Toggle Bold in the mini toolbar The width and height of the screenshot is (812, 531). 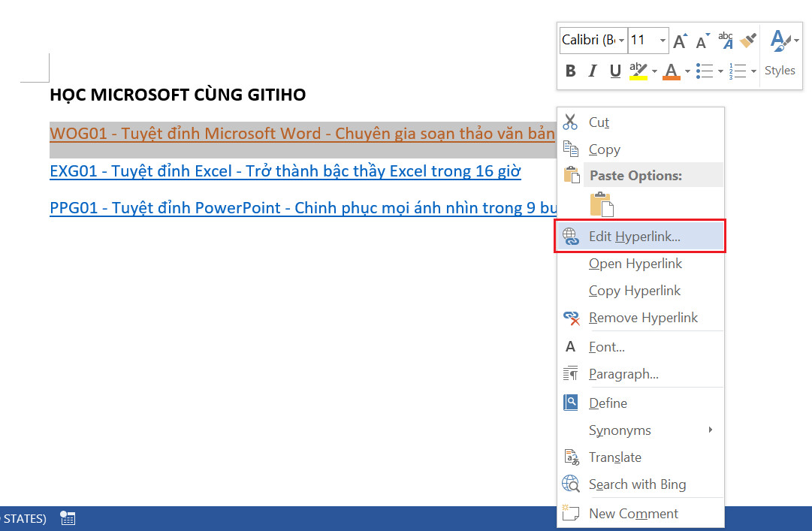click(570, 71)
